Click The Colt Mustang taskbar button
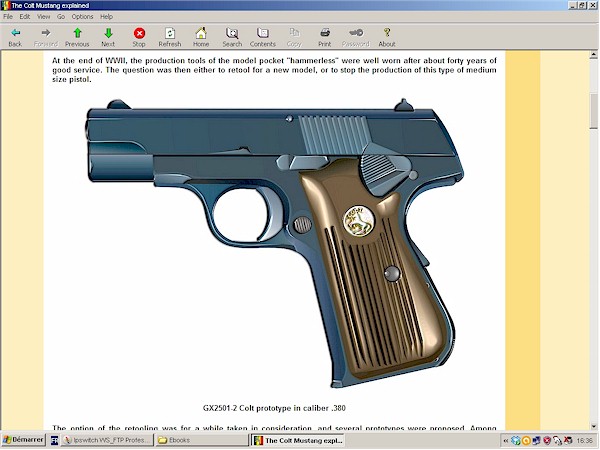 (x=298, y=440)
